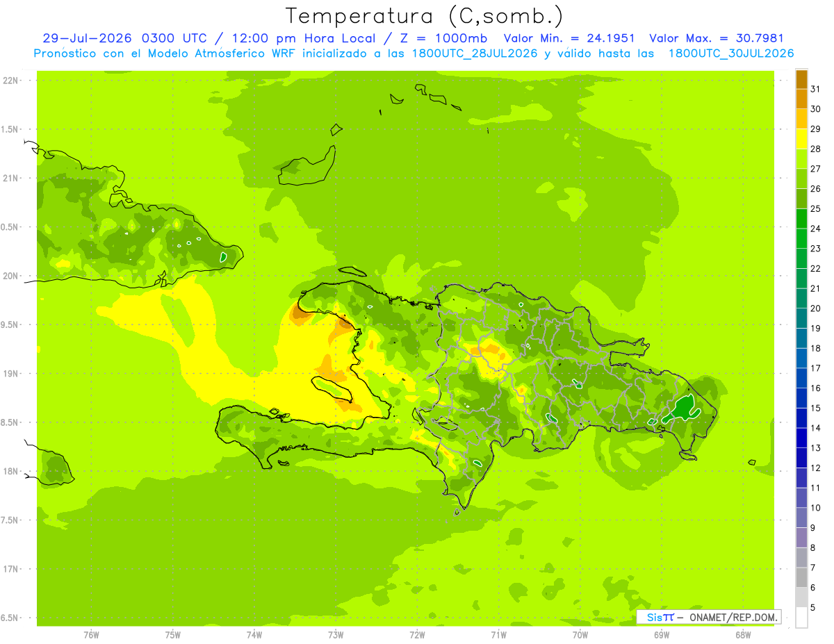Click the longitude axis label "69W"
This screenshot has width=834, height=644.
(x=662, y=635)
